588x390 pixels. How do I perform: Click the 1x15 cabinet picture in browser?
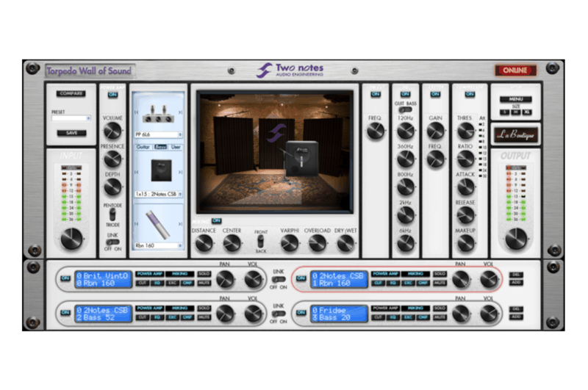click(161, 170)
